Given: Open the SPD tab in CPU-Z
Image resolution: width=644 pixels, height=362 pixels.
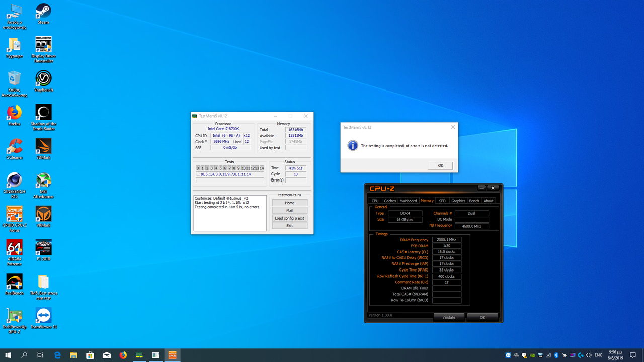Looking at the screenshot, I should point(442,201).
